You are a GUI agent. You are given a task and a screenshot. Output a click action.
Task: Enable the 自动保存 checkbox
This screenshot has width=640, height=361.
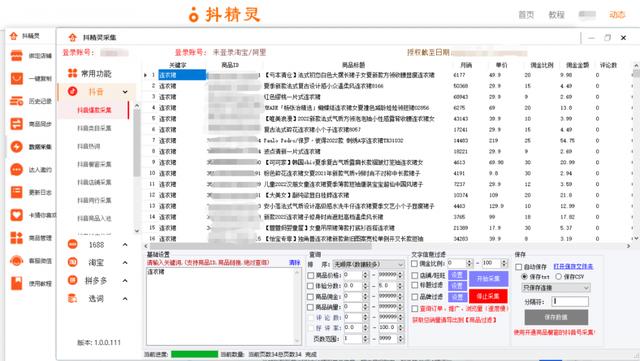click(519, 267)
